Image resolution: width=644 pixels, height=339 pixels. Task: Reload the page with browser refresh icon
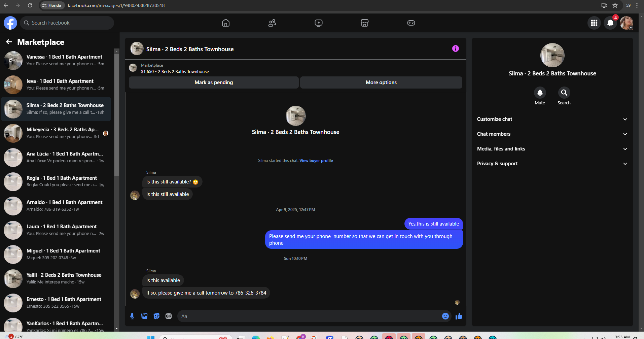(x=30, y=5)
